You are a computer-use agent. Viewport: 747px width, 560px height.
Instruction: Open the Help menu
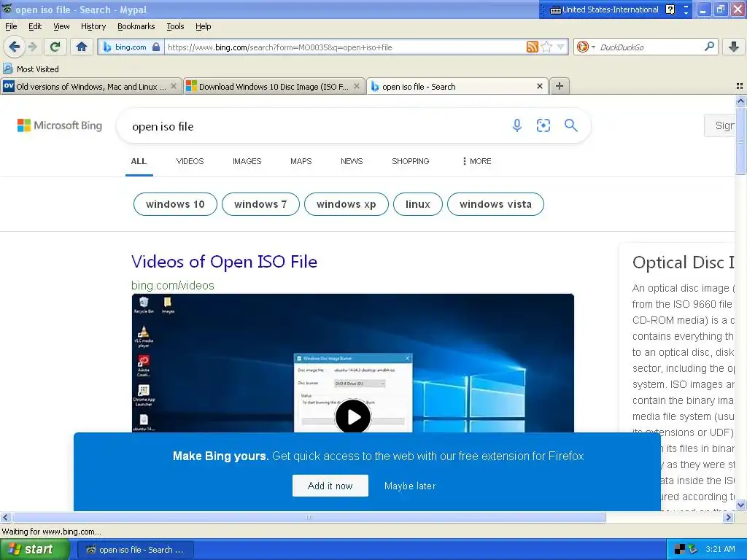[203, 26]
